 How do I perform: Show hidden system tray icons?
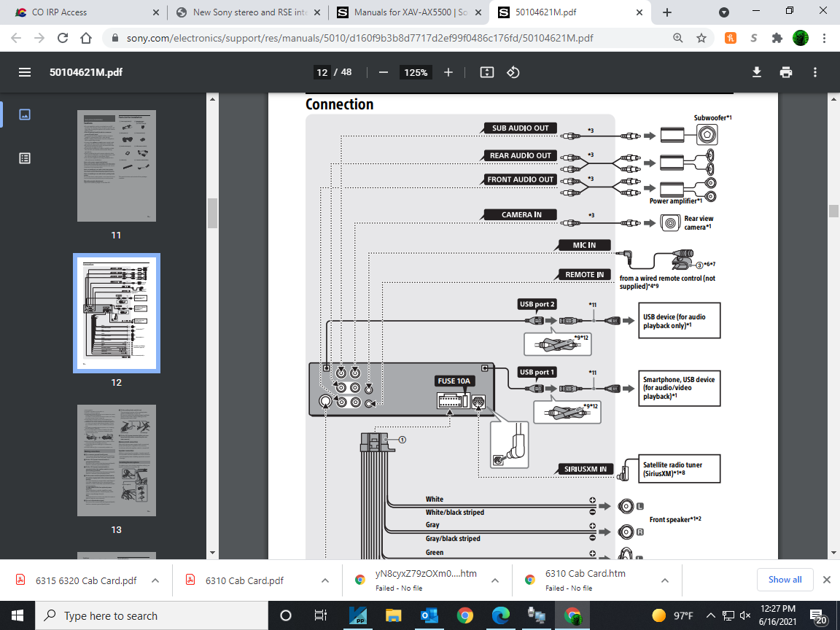(710, 615)
